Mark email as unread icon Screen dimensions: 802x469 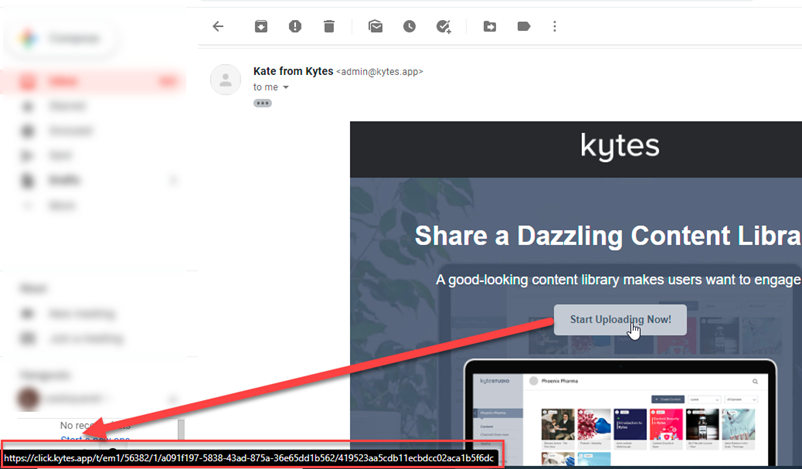pos(375,27)
